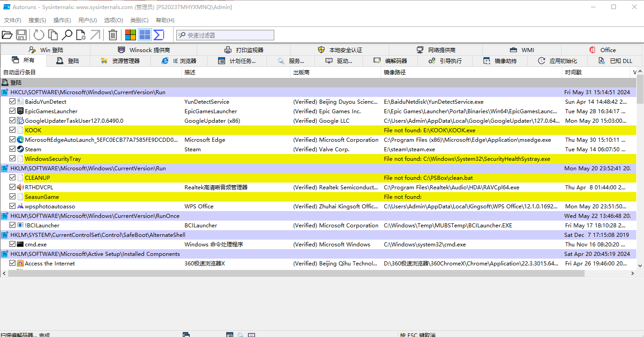Switch to the Winsock 提供商 tab

[144, 50]
